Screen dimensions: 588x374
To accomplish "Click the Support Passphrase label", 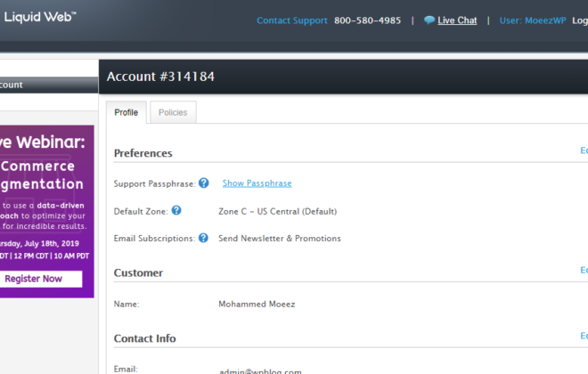I will (155, 183).
